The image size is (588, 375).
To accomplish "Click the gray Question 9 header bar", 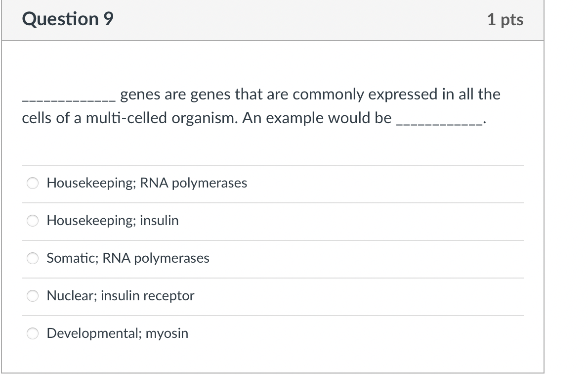I will tap(272, 20).
